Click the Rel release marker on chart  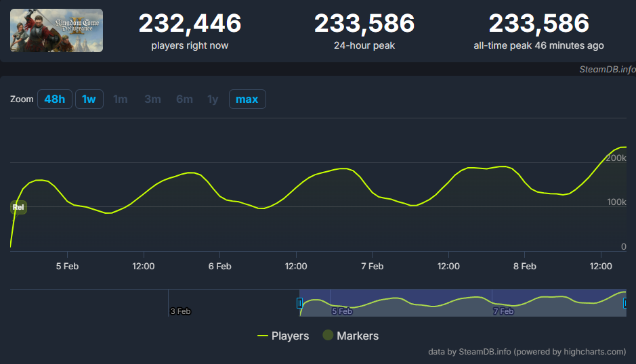[18, 207]
